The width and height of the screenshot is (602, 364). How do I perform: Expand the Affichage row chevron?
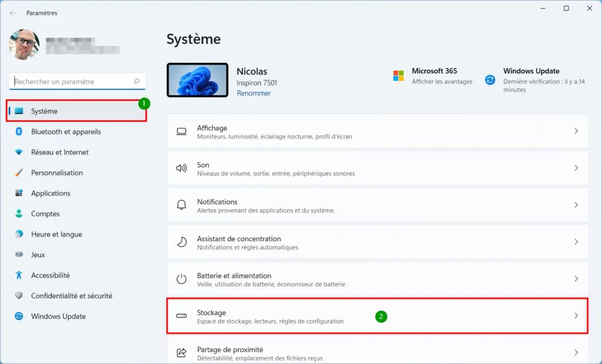click(576, 131)
